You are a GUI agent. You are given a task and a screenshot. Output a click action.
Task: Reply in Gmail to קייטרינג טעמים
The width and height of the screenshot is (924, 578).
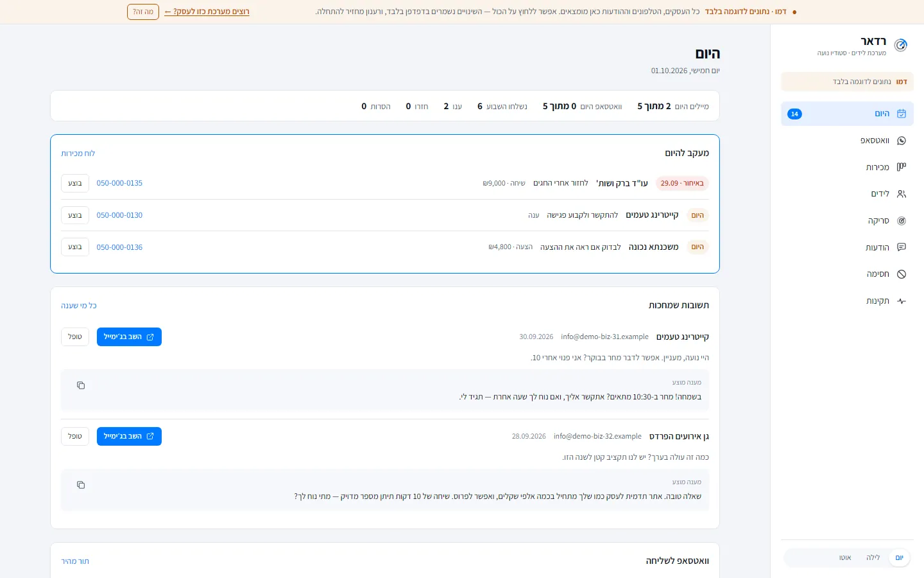(129, 337)
